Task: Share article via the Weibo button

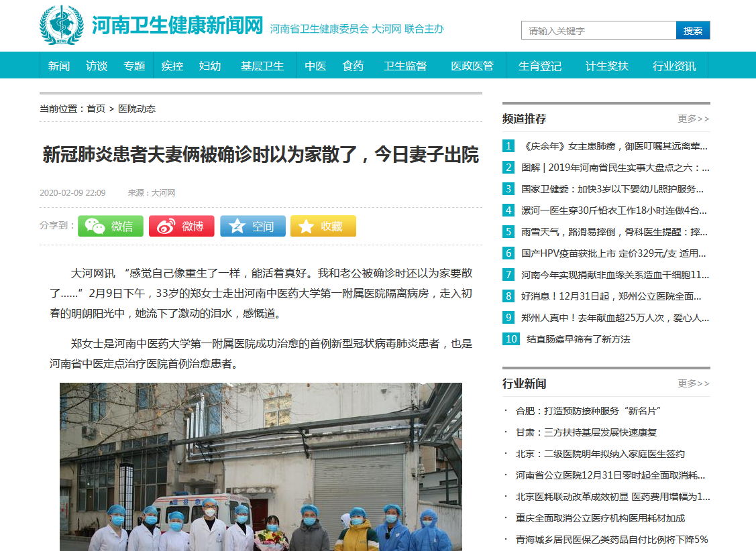Action: (181, 227)
